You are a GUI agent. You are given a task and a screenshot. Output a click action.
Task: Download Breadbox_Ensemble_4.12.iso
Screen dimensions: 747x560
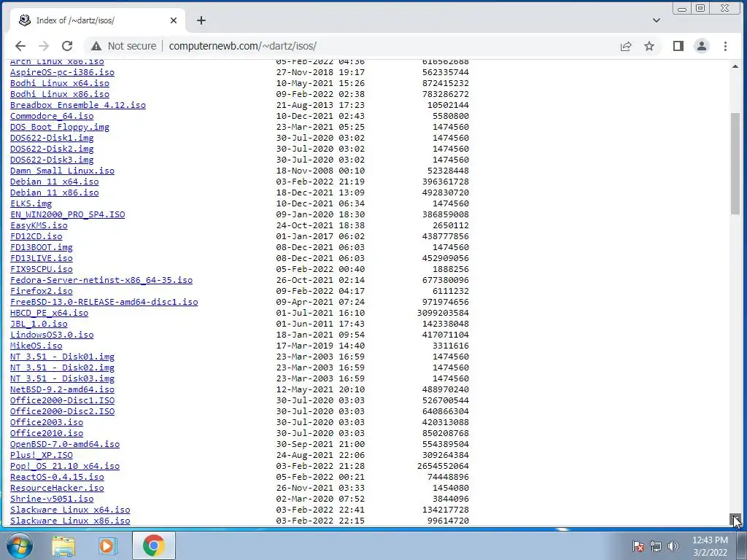78,105
